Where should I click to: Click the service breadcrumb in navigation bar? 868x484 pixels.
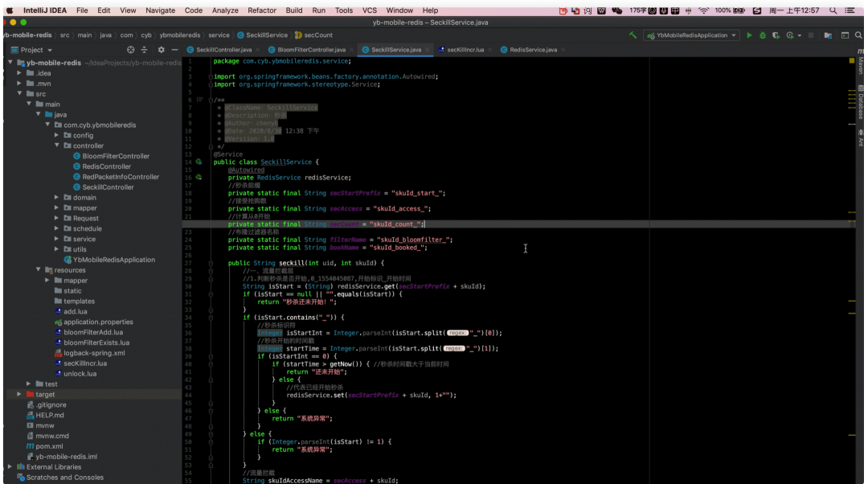[x=219, y=35]
